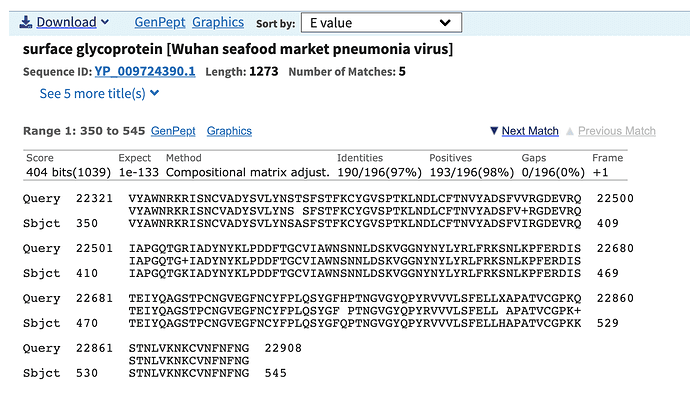This screenshot has height=404, width=690.
Task: Click the up triangle icon before Previous Match
Action: 571,131
